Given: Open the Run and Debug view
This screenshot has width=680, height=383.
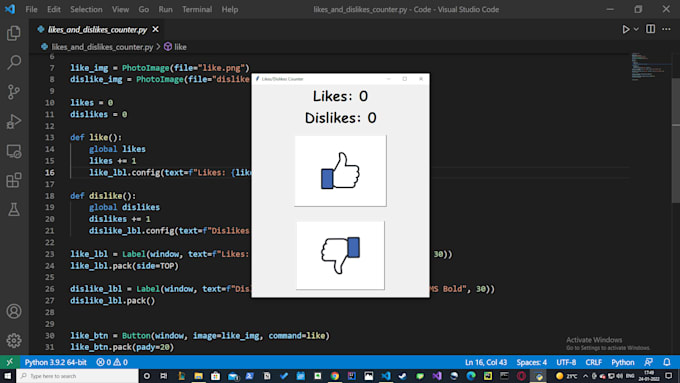Looking at the screenshot, I should click(14, 121).
